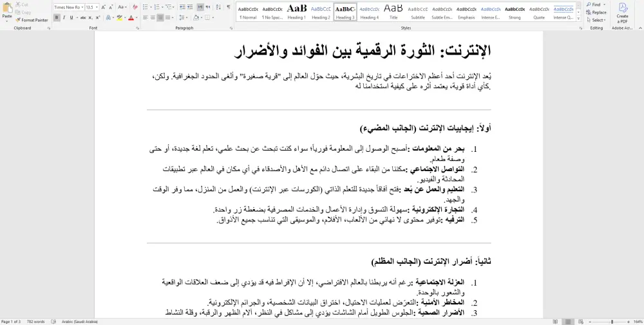Apply yellow text highlight color
This screenshot has height=325, width=644.
(120, 17)
